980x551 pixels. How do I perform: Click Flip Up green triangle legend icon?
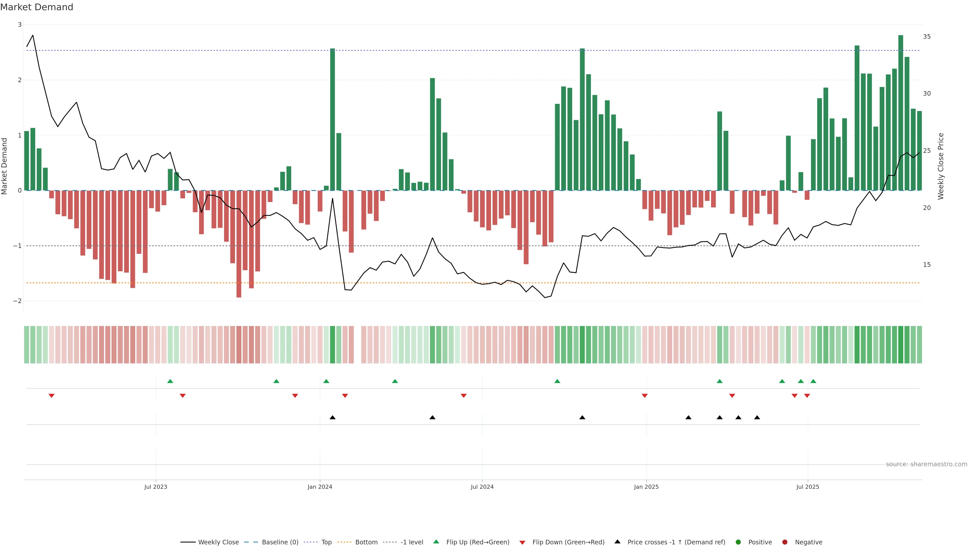[436, 542]
